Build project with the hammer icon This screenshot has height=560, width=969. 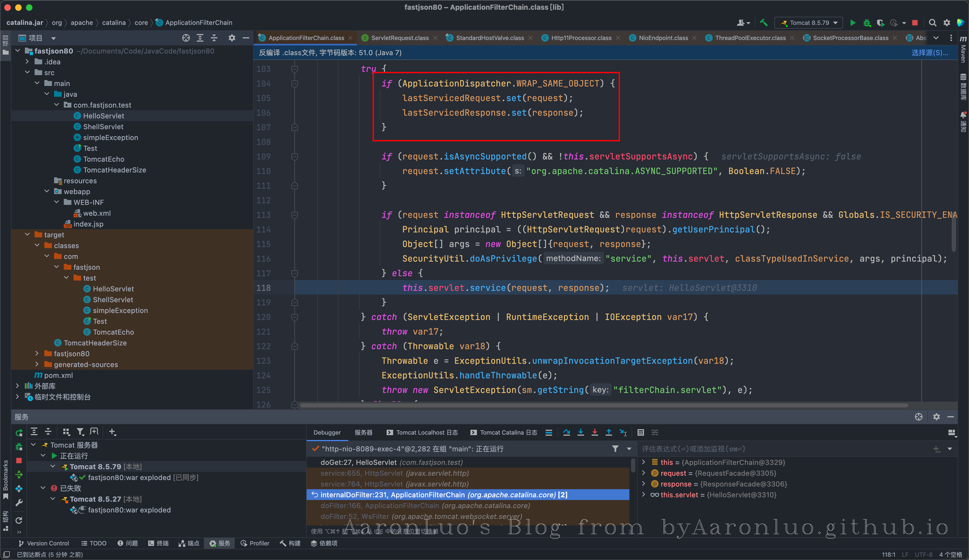coord(764,23)
